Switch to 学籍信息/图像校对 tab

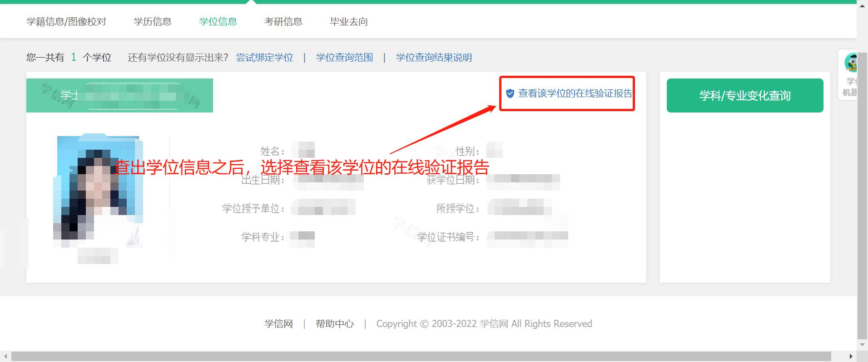66,21
